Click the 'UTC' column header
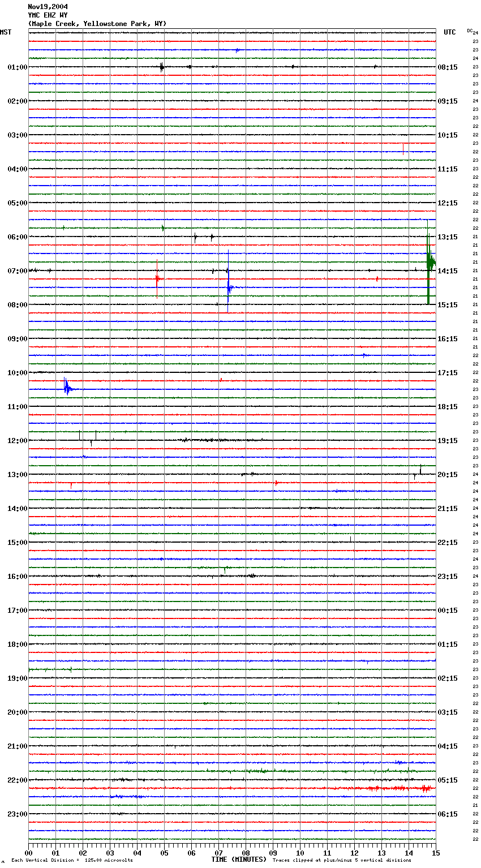 [x=450, y=32]
